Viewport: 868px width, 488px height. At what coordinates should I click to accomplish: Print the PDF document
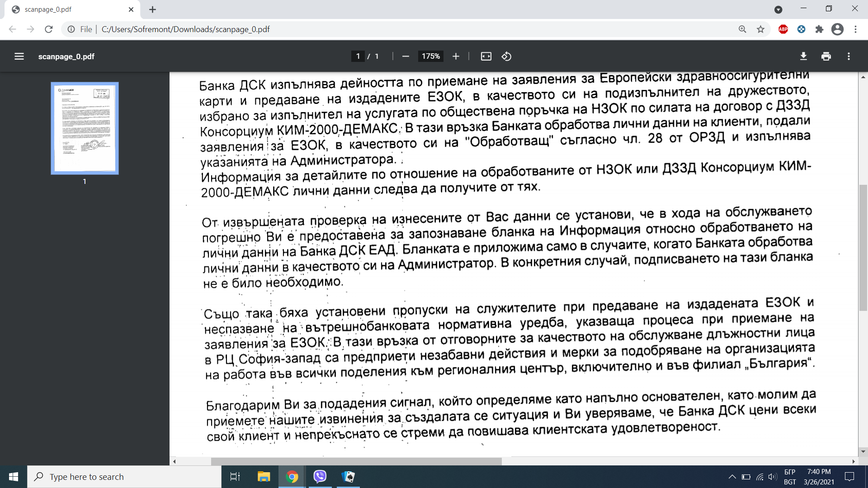pos(826,56)
